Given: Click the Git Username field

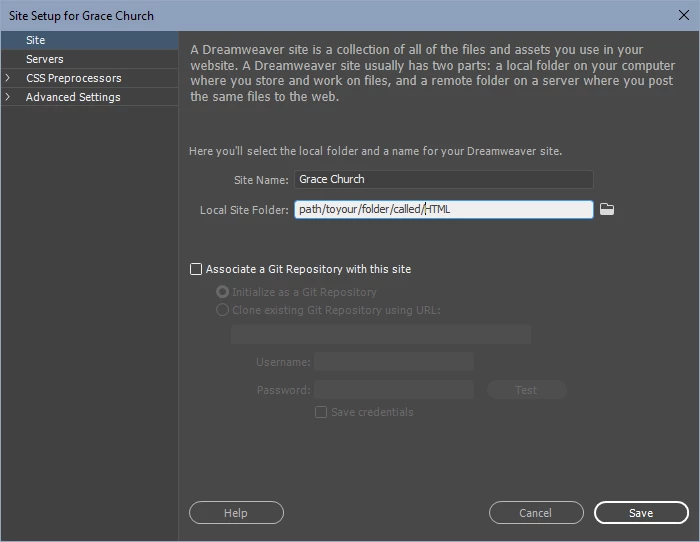Looking at the screenshot, I should [x=394, y=362].
